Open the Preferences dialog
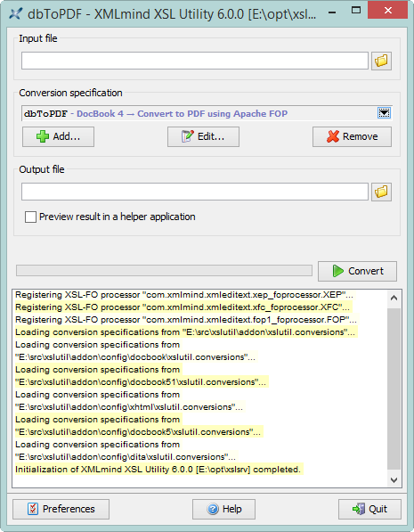 point(61,509)
